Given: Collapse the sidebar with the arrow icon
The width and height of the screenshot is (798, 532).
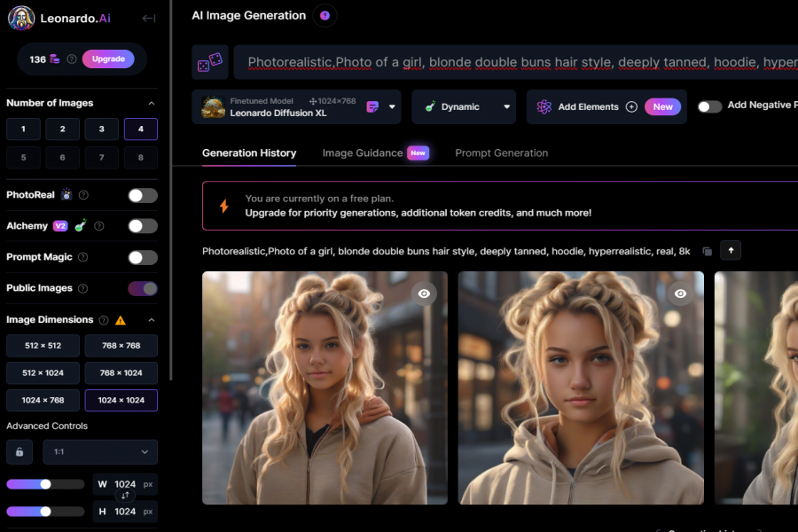Looking at the screenshot, I should tap(149, 19).
